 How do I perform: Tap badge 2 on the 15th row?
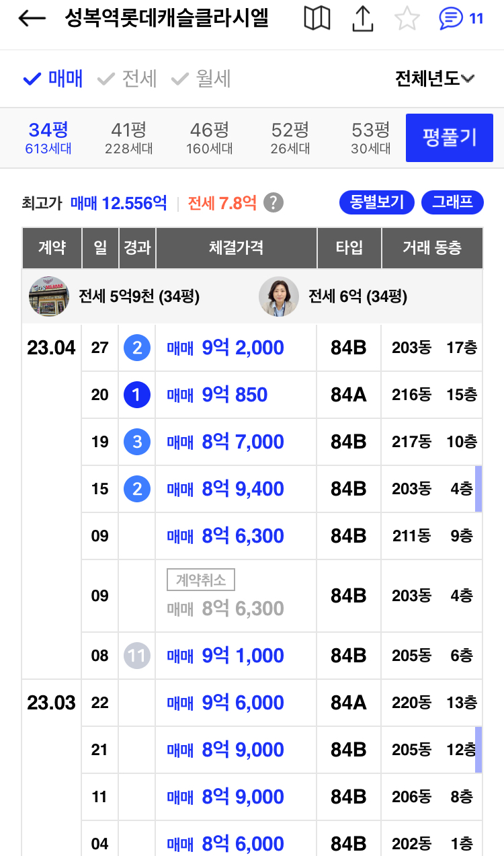coord(137,489)
